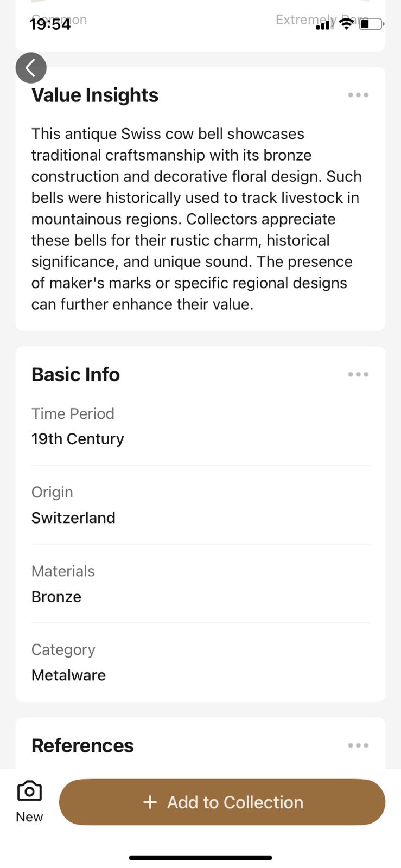Tap the back chevron button
401x868 pixels.
coord(31,68)
